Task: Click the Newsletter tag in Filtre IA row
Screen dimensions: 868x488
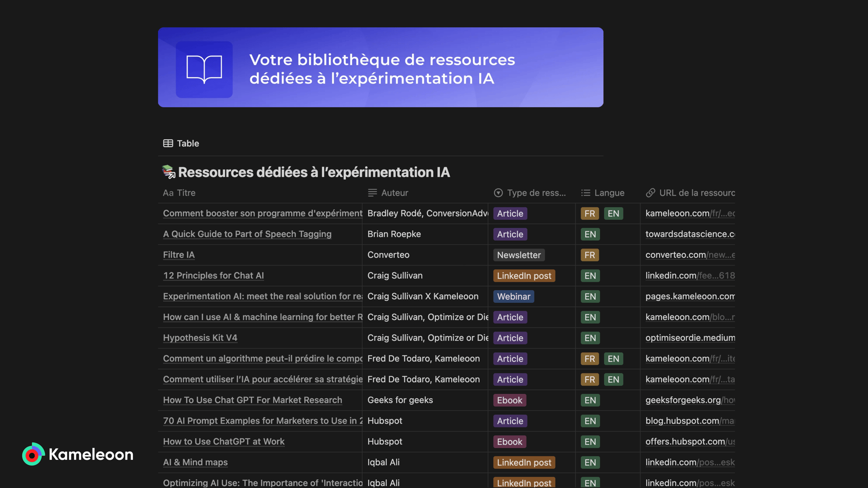Action: tap(519, 255)
